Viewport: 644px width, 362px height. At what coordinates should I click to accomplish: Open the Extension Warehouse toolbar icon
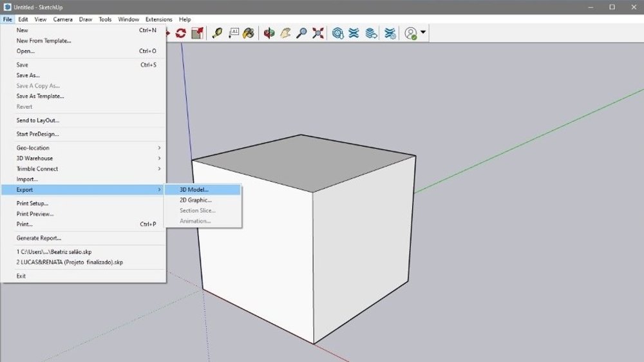[x=354, y=33]
